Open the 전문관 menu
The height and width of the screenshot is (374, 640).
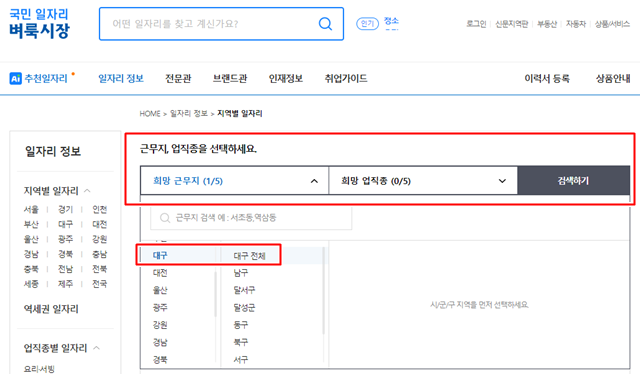178,78
